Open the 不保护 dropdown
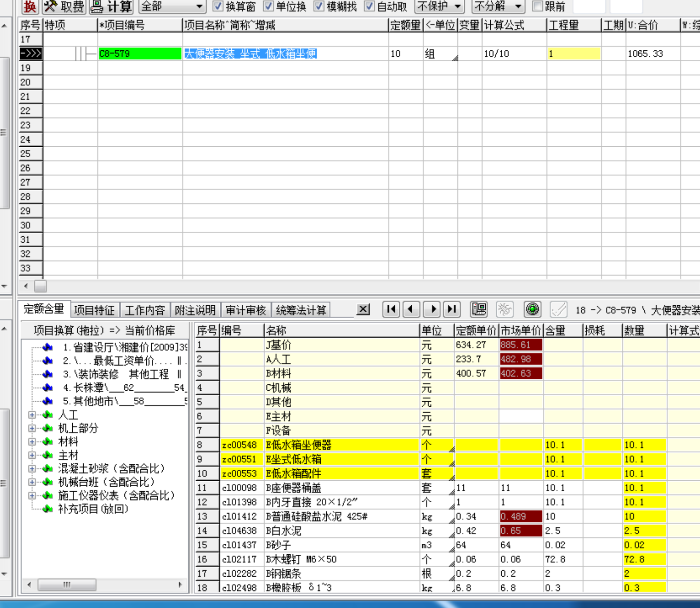The width and height of the screenshot is (700, 608). point(440,6)
